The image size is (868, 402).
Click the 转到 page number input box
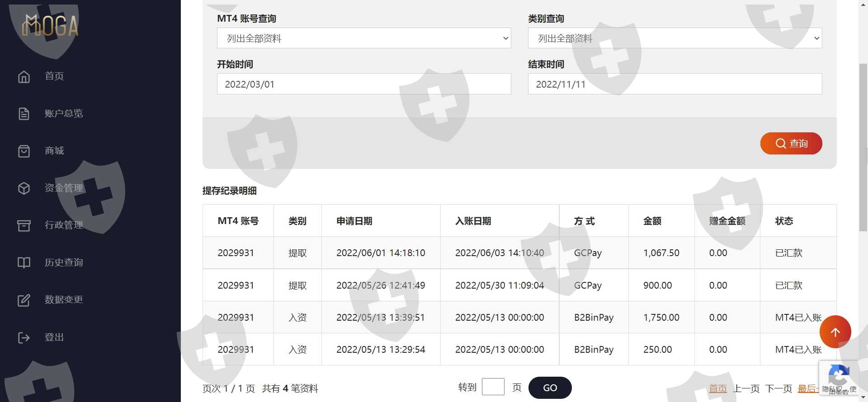[493, 387]
